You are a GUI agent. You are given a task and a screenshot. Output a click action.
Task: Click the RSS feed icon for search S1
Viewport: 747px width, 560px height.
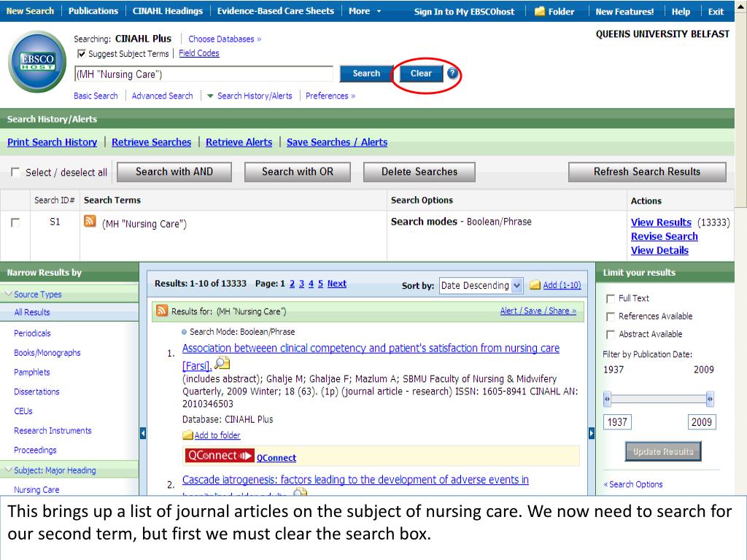[x=90, y=222]
